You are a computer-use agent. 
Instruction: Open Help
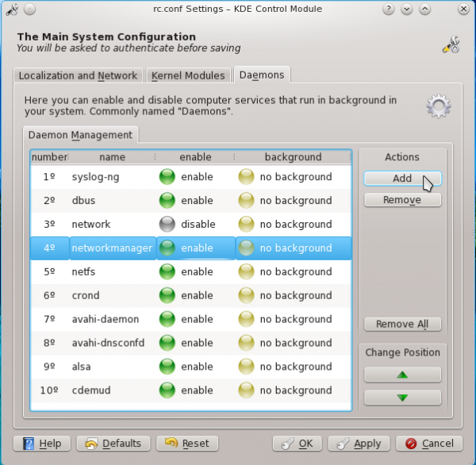pos(42,444)
